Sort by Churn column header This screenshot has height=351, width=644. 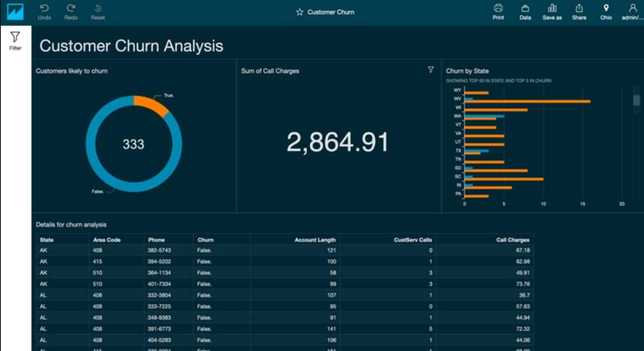pos(206,240)
